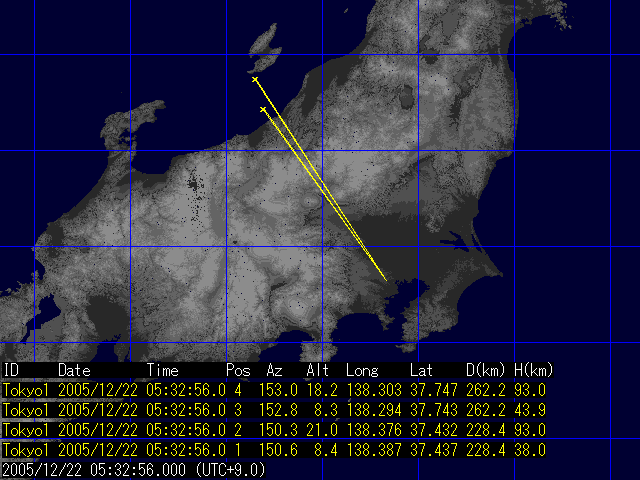This screenshot has height=480, width=640.
Task: Click altitude value 8.3
Action: 326,410
